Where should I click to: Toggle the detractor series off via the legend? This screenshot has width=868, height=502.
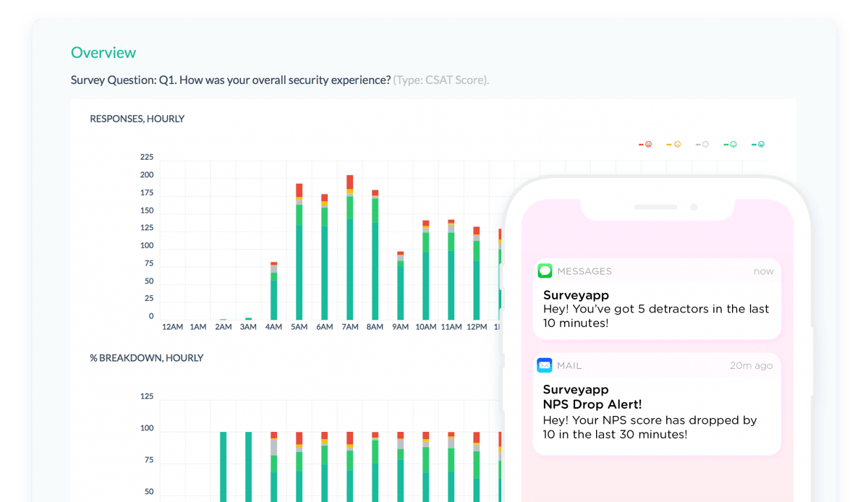648,144
